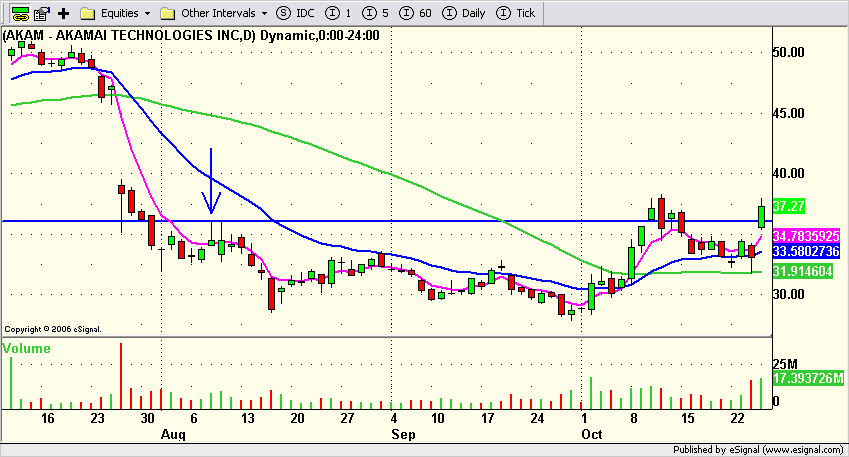The width and height of the screenshot is (849, 457).
Task: Switch to the Daily interval
Action: [x=463, y=13]
